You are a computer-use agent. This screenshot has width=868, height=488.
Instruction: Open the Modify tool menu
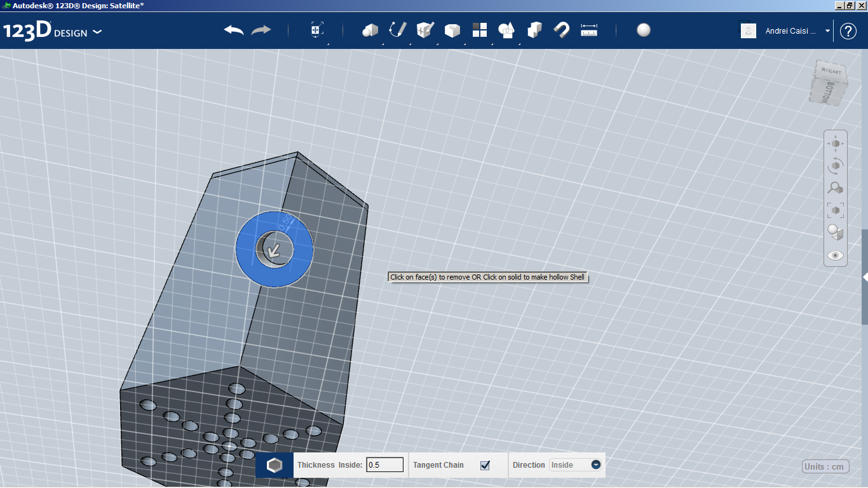452,30
